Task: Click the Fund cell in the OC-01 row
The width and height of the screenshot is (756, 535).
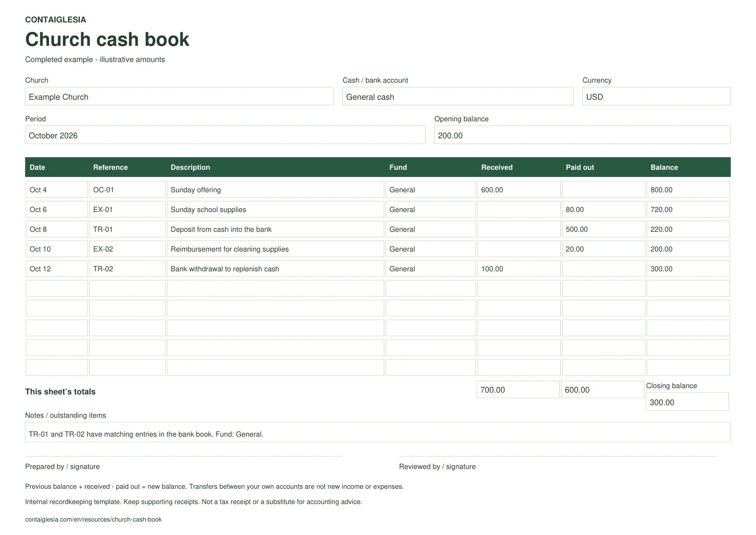Action: tap(431, 190)
